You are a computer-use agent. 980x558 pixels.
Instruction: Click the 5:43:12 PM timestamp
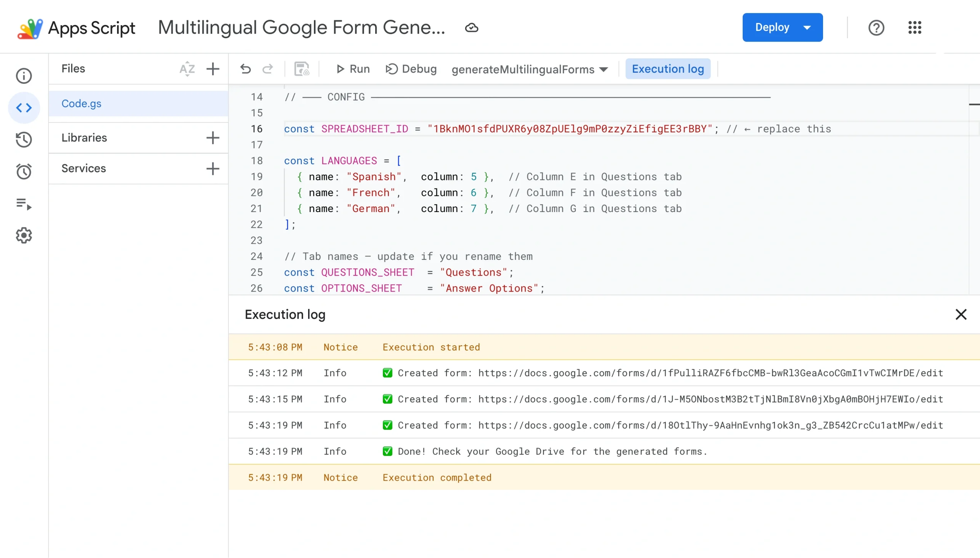[x=275, y=373]
